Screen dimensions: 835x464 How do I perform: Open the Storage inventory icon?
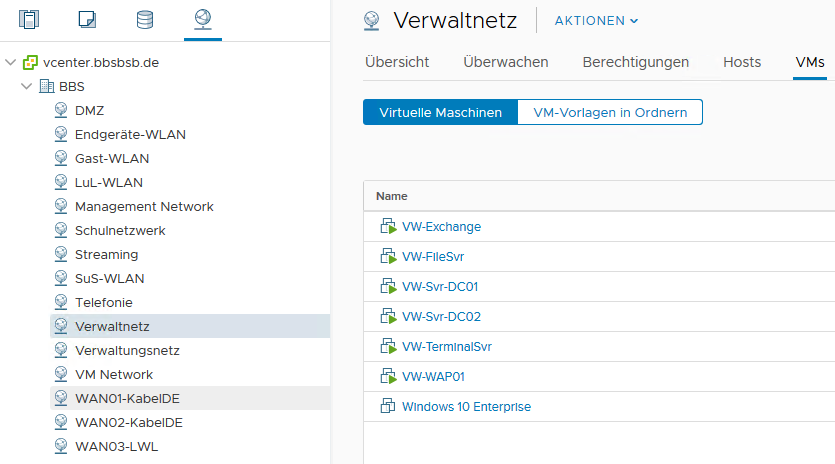tap(145, 19)
